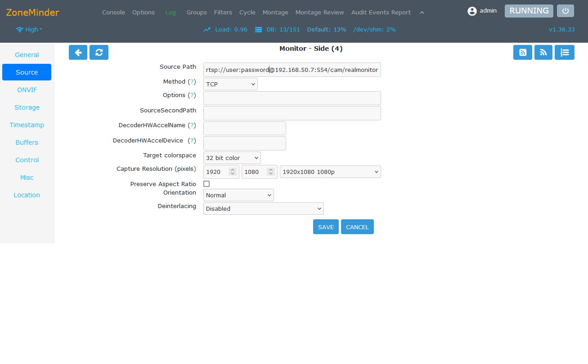Click the plain RSS feed icon button
The image size is (588, 364).
[543, 52]
